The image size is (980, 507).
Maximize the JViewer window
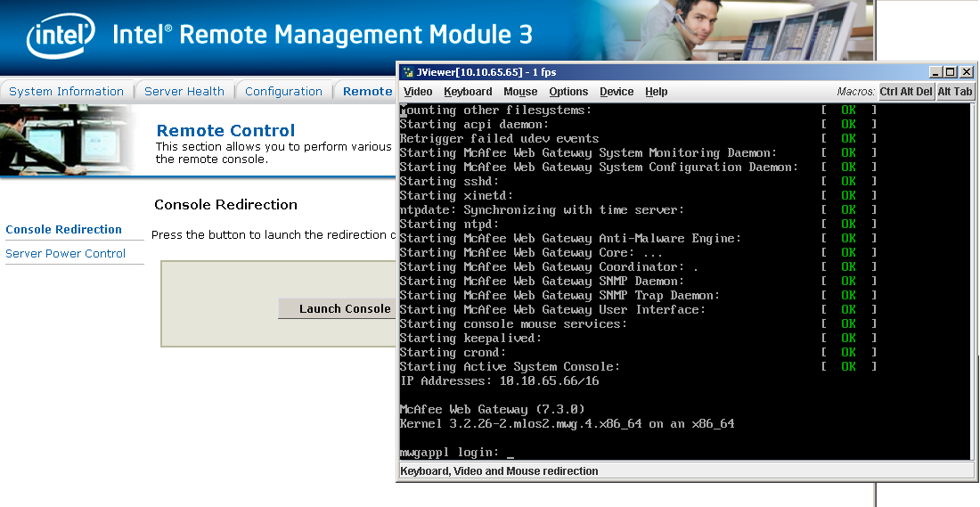click(x=950, y=72)
